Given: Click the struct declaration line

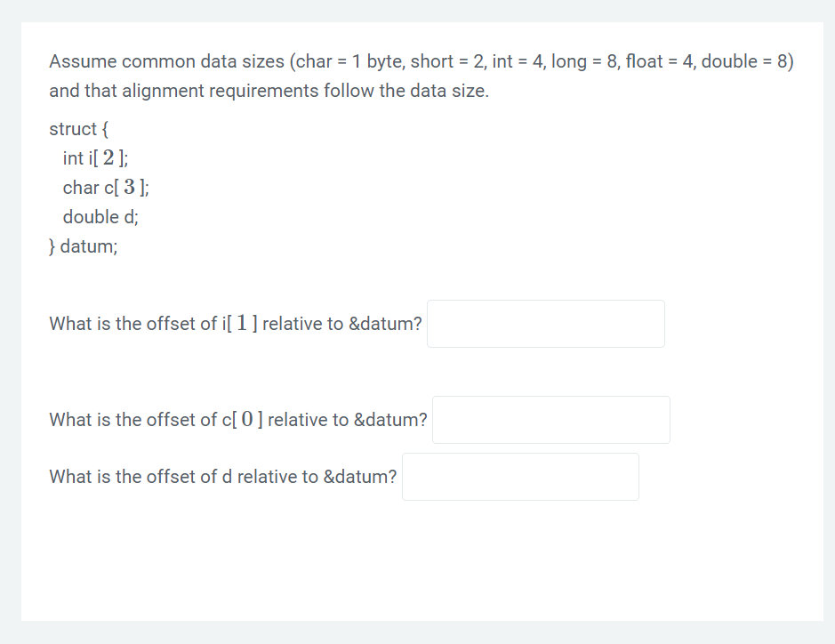Looking at the screenshot, I should click(x=77, y=129).
